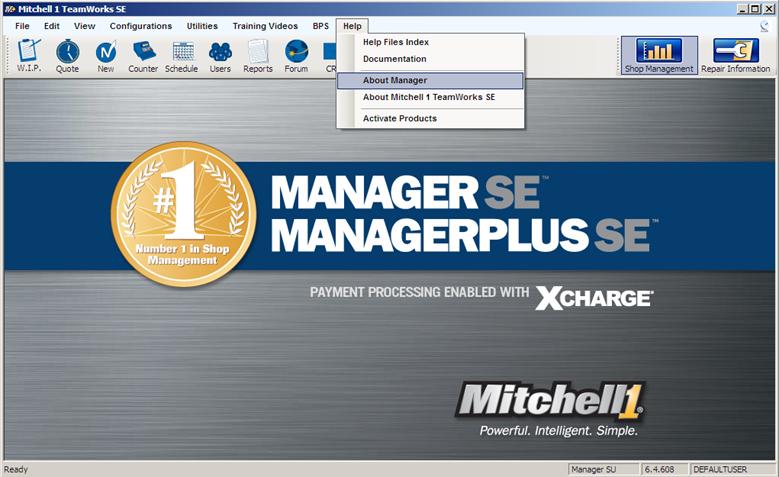Click version 6.4.608 in status bar
This screenshot has width=779, height=477.
click(665, 469)
